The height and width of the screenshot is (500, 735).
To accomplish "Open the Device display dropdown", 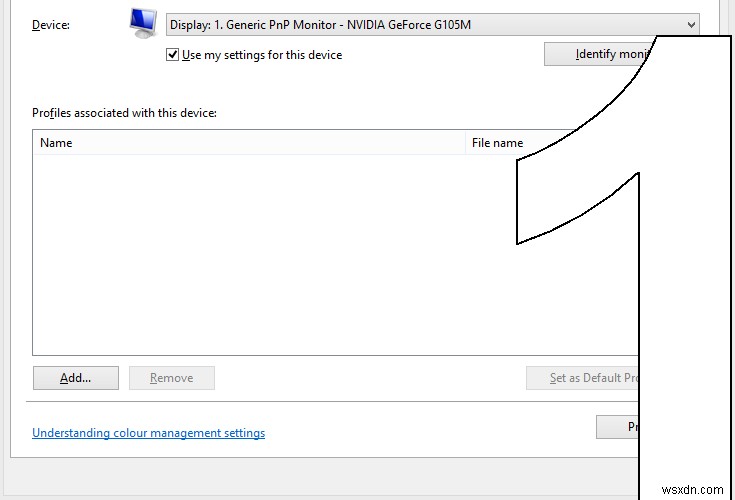I will click(432, 24).
